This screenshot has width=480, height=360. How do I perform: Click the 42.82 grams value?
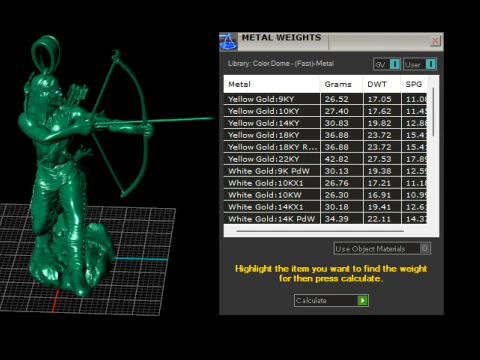[337, 159]
